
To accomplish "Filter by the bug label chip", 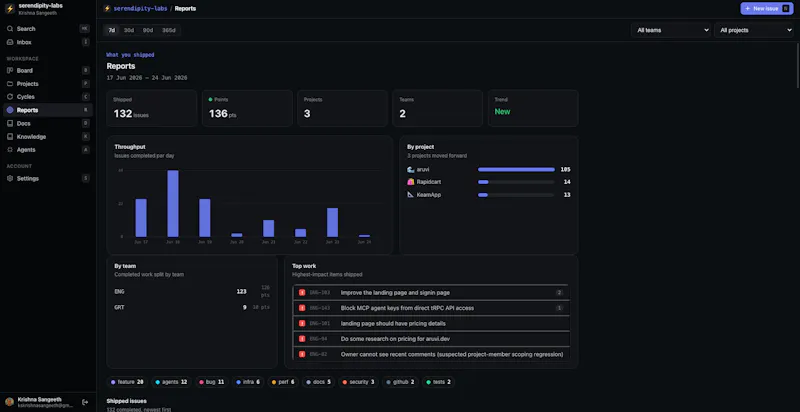I will (212, 382).
